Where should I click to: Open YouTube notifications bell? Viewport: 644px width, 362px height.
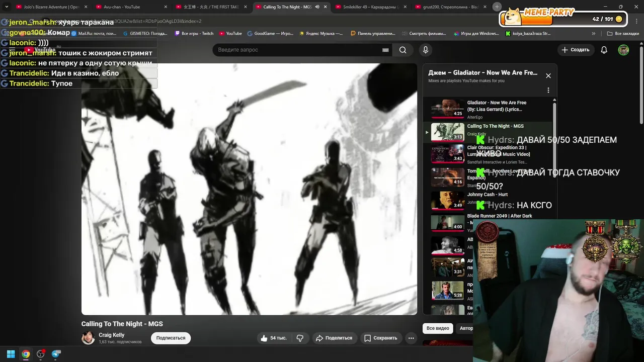click(604, 50)
